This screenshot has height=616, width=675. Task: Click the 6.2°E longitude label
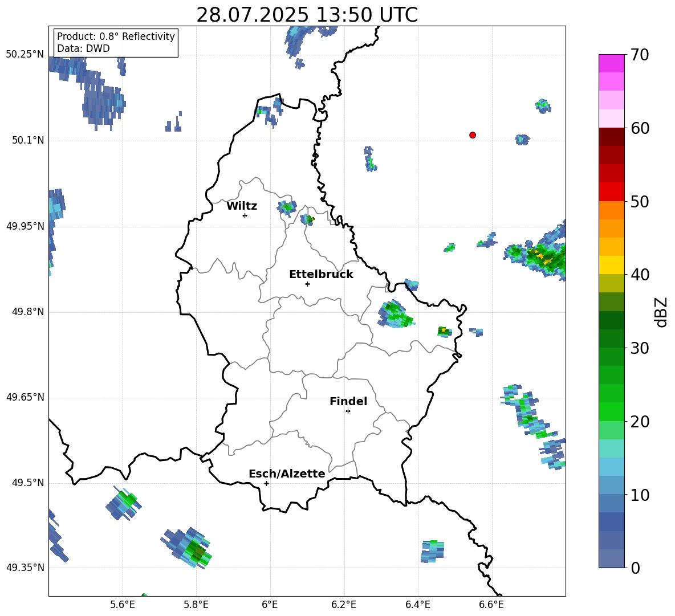(x=344, y=605)
